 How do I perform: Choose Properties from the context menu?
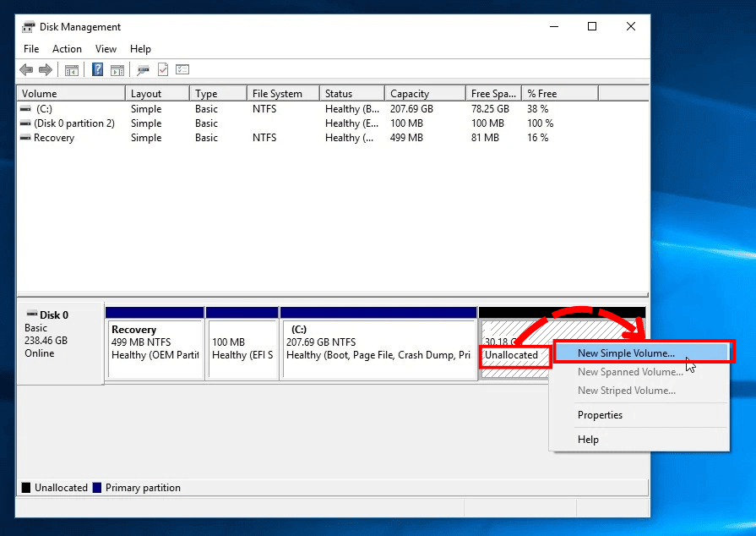[x=600, y=414]
